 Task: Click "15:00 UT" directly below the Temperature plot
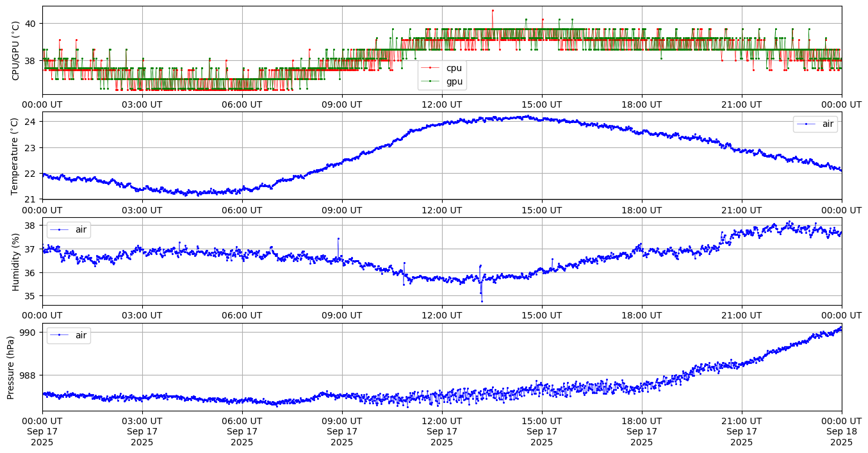click(x=542, y=210)
